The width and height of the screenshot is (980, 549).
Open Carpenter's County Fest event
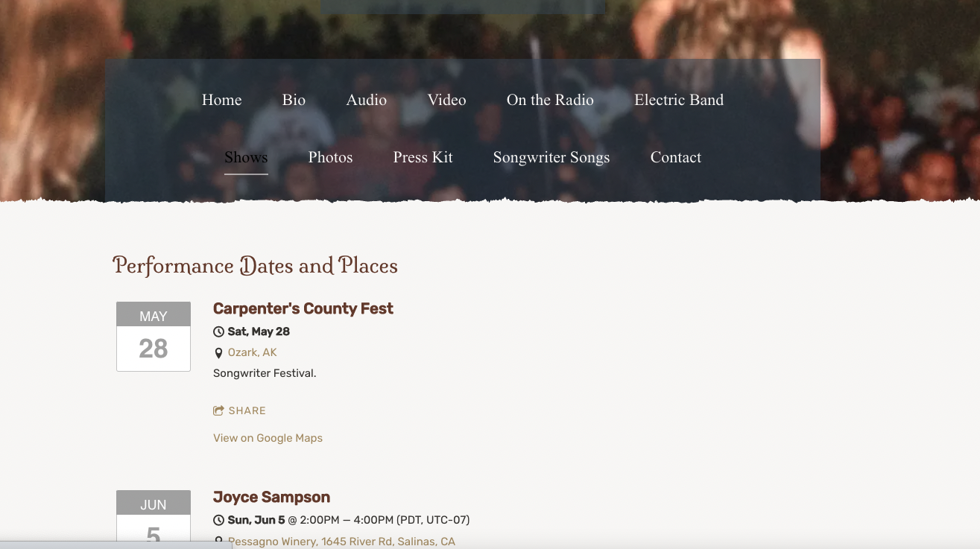point(303,308)
